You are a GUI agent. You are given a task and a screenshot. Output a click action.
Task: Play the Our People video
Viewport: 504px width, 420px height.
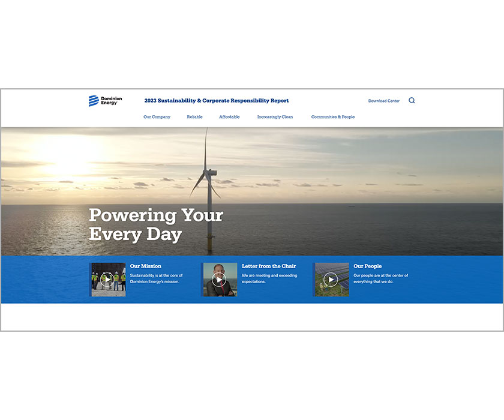(331, 280)
